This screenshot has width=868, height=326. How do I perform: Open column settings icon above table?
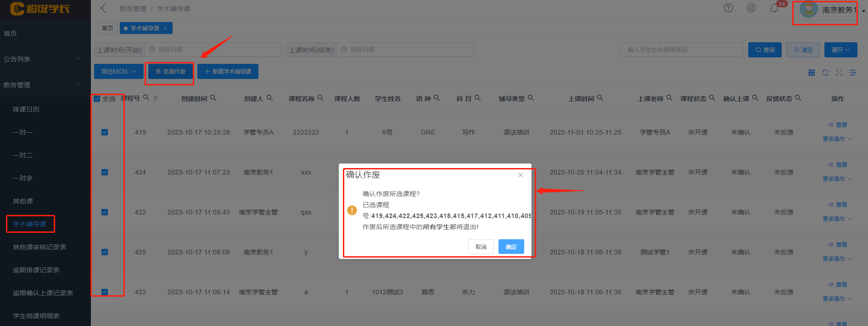853,73
